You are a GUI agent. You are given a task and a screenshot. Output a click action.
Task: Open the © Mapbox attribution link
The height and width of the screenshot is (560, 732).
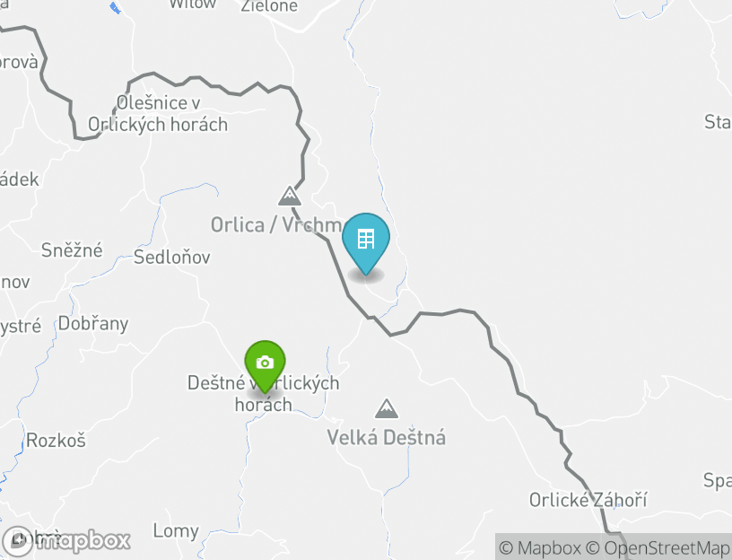(x=540, y=547)
